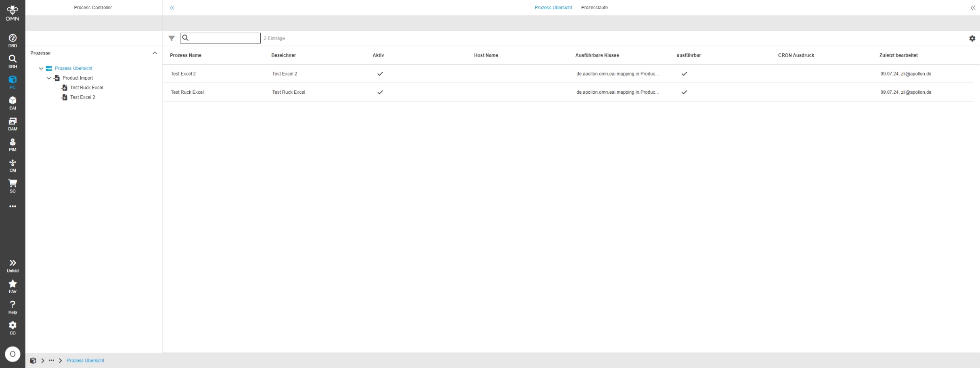Screen dimensions: 980x368
Task: Open Prozess Übersicht breadcrumb link
Action: [x=86, y=361]
